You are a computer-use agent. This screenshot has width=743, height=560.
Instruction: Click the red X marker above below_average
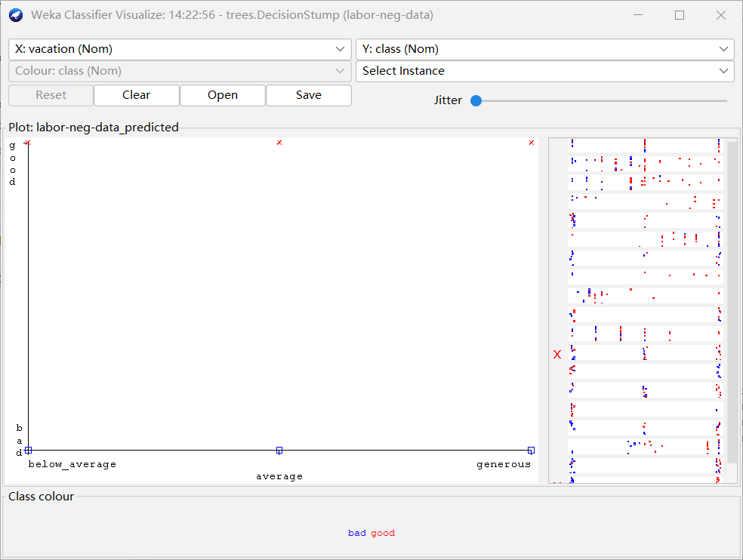(x=28, y=143)
